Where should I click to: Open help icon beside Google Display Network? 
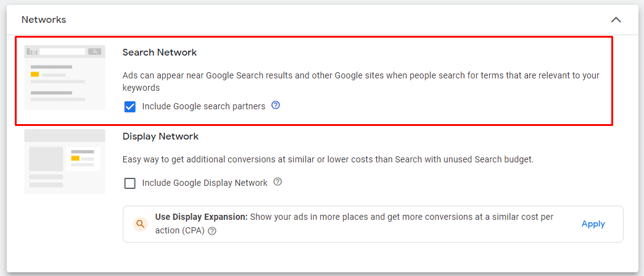pos(278,182)
